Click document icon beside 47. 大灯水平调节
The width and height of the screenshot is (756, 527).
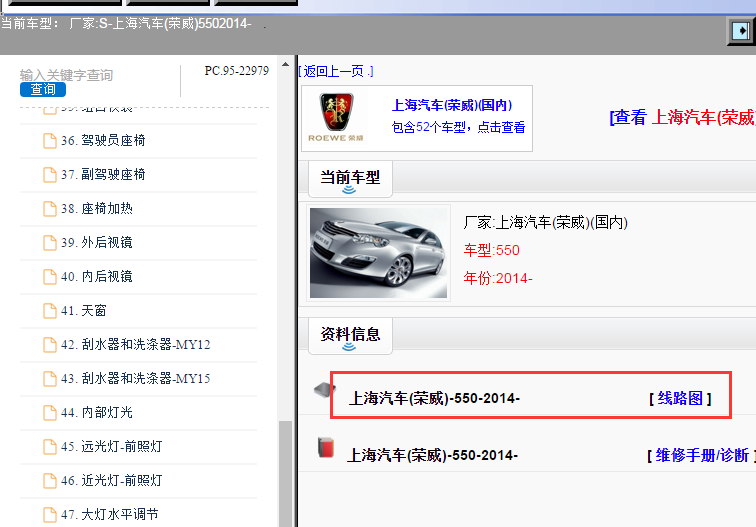pos(50,514)
